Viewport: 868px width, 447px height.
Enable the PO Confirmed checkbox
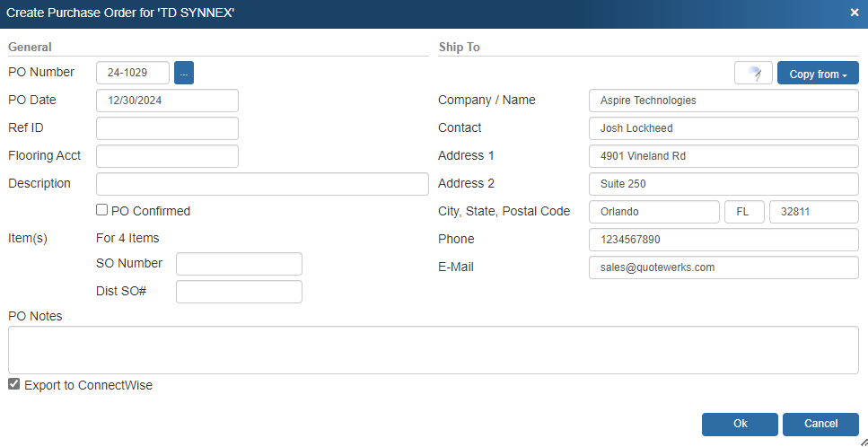tap(102, 211)
